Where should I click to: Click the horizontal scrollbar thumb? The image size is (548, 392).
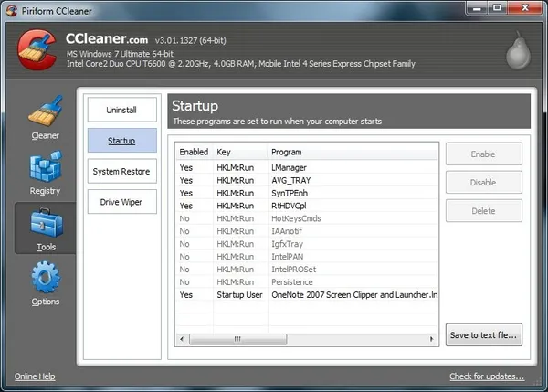pyautogui.click(x=238, y=339)
